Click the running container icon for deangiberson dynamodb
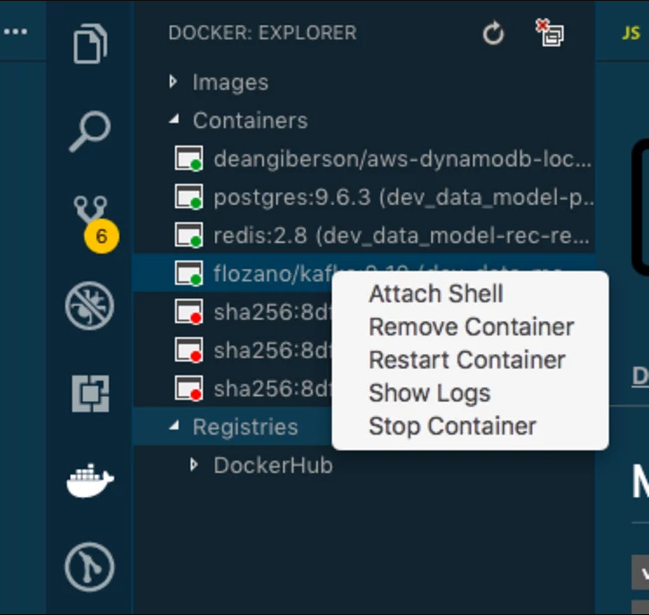The width and height of the screenshot is (649, 615). point(189,158)
